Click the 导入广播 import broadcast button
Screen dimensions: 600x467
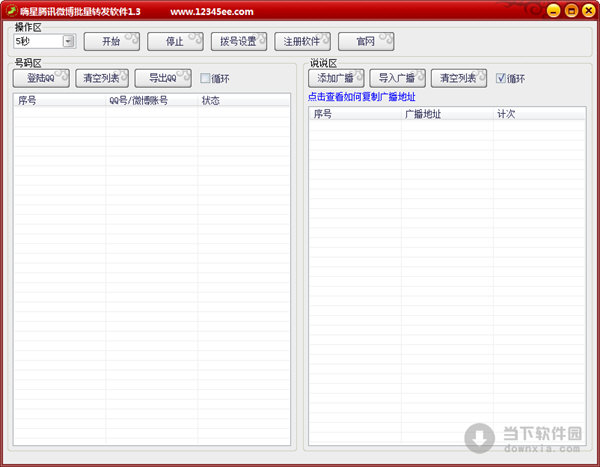tap(397, 78)
